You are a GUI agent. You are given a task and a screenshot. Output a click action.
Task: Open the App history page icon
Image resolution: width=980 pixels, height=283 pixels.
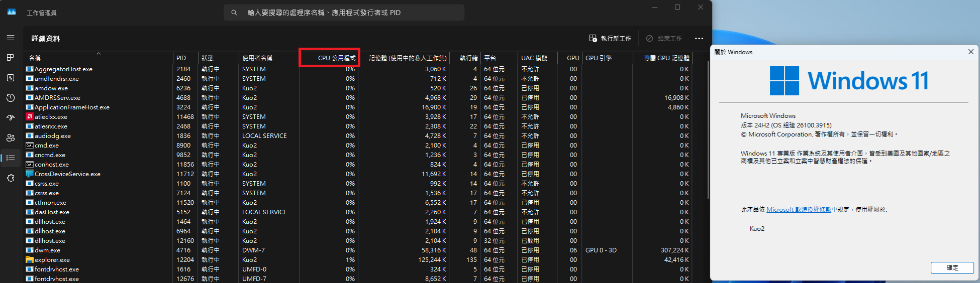(11, 98)
